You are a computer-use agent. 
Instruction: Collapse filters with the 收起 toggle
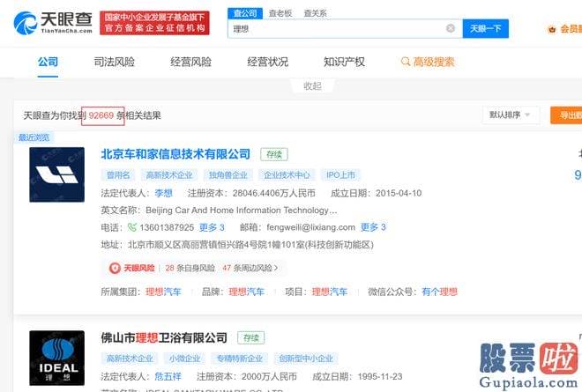[x=312, y=86]
